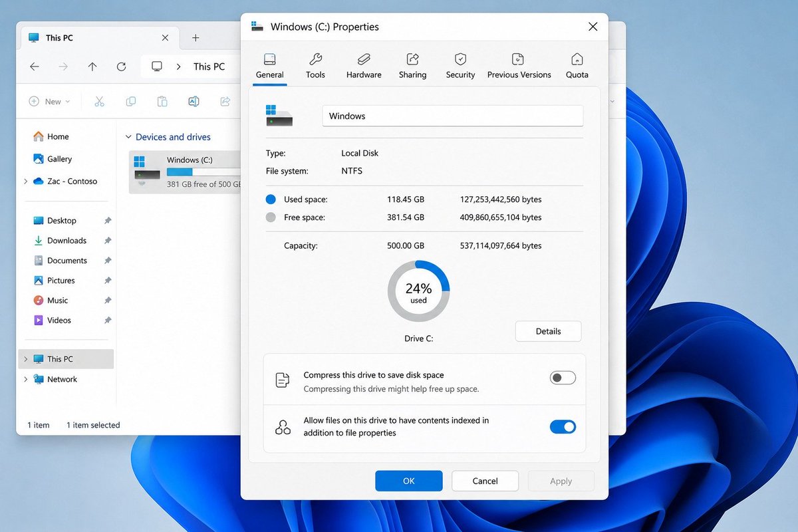Go up one folder level in File Explorer
This screenshot has width=798, height=532.
point(92,66)
